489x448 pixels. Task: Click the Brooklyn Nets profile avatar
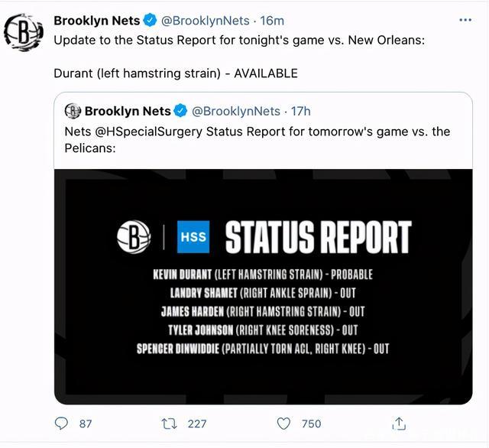coord(24,32)
